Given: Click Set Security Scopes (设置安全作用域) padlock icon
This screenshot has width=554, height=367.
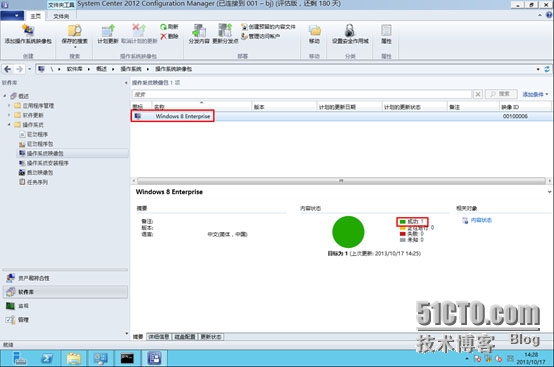Looking at the screenshot, I should click(x=350, y=30).
